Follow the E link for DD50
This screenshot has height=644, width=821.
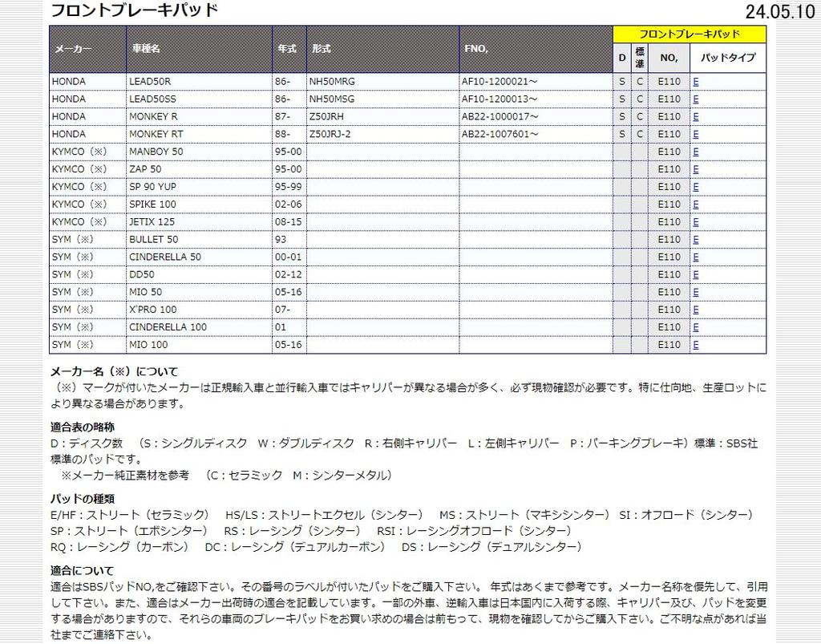pos(696,275)
